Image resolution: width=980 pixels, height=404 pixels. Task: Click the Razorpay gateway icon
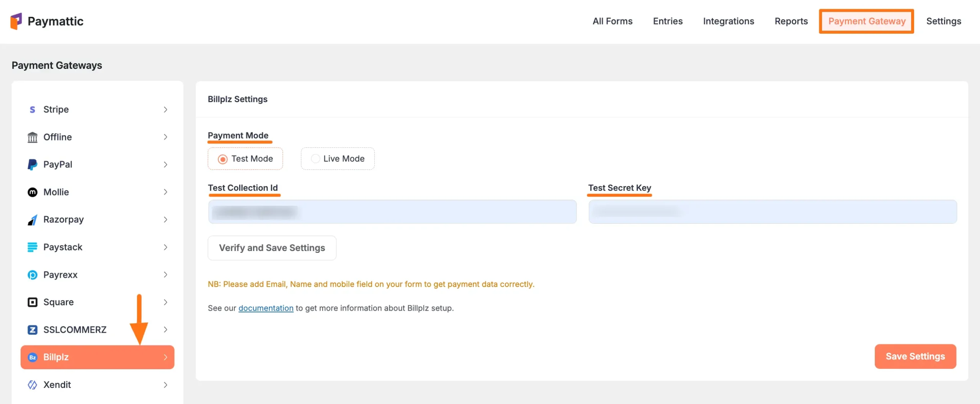(x=33, y=219)
